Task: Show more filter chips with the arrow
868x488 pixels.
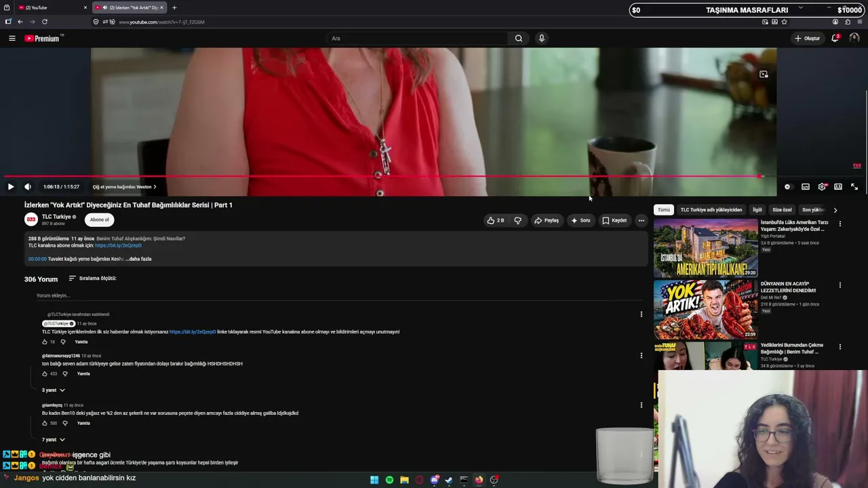Action: (835, 210)
